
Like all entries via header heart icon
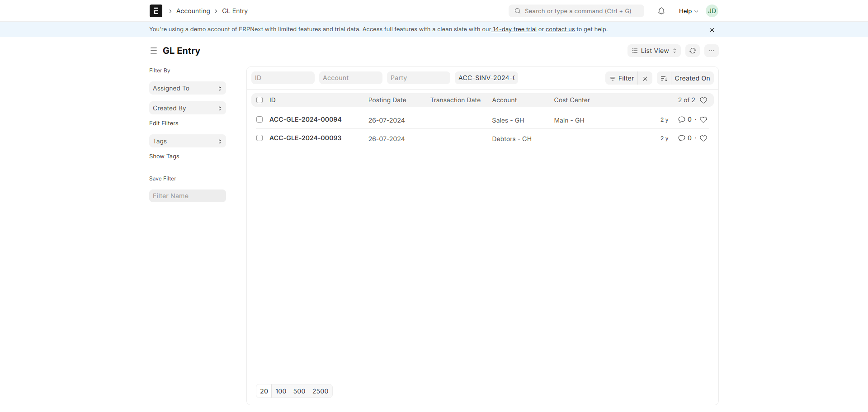pos(703,100)
